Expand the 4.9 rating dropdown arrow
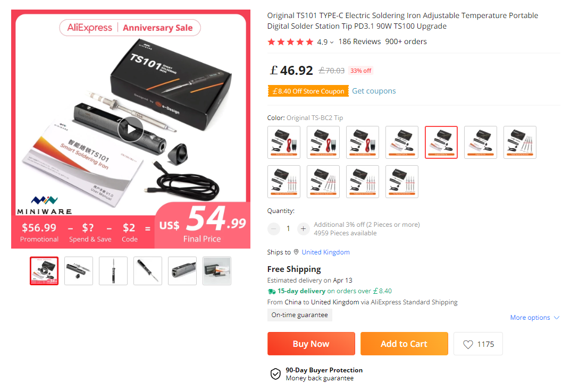This screenshot has height=392, width=571. point(332,42)
